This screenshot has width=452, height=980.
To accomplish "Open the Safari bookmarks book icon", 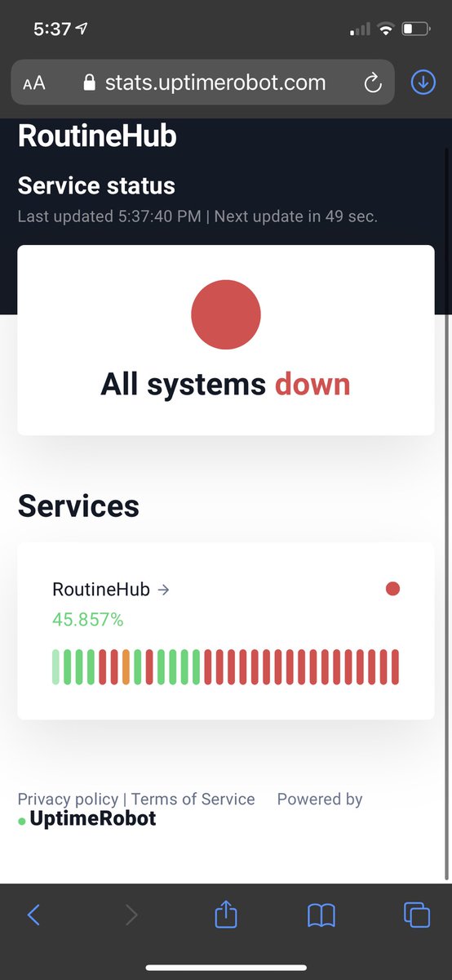I will click(x=321, y=915).
